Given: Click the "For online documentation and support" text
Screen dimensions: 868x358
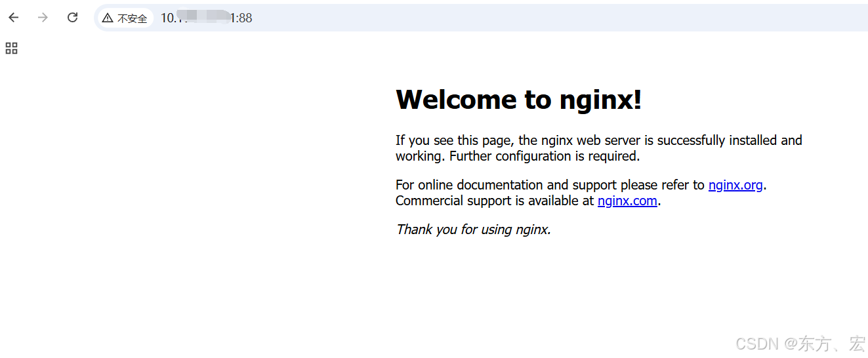Looking at the screenshot, I should pos(506,185).
